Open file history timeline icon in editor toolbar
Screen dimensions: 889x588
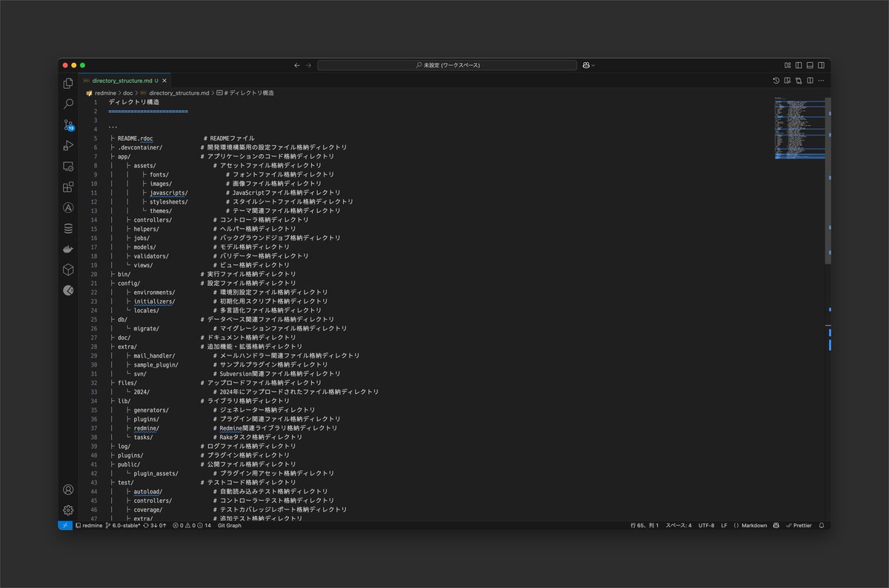tap(776, 80)
